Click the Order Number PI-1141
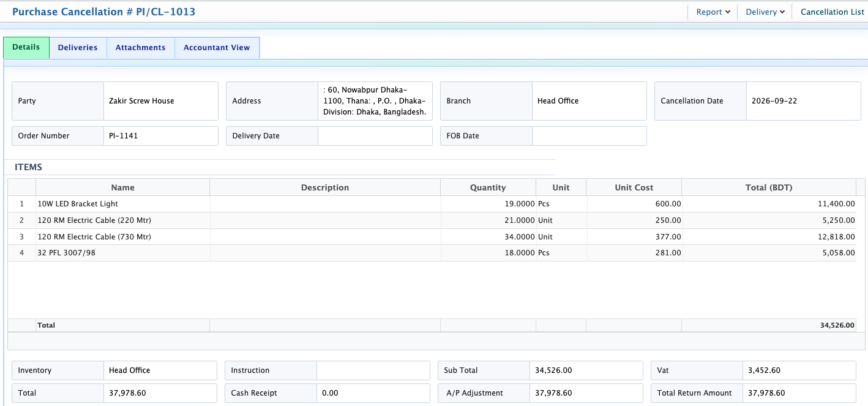Screen dimensions: 868x406 point(123,136)
